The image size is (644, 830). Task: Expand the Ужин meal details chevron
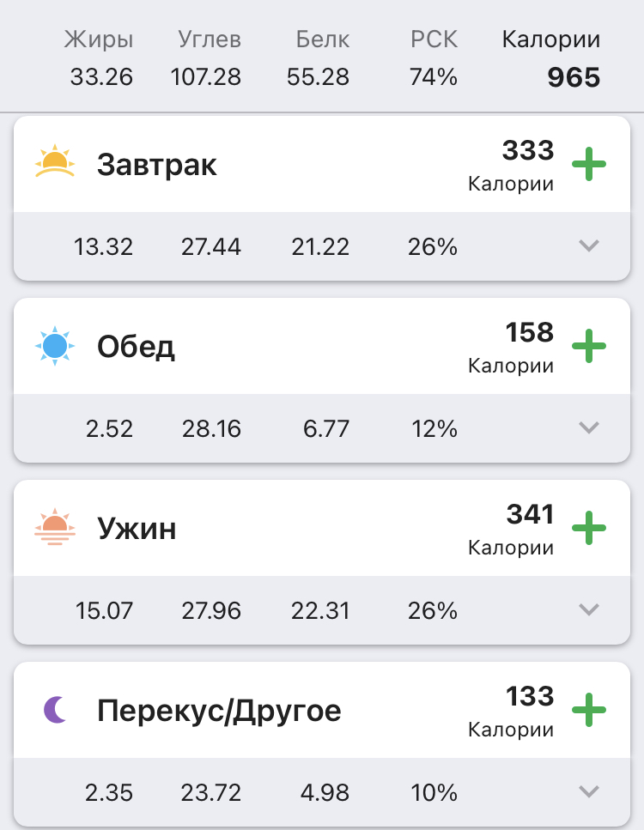588,610
